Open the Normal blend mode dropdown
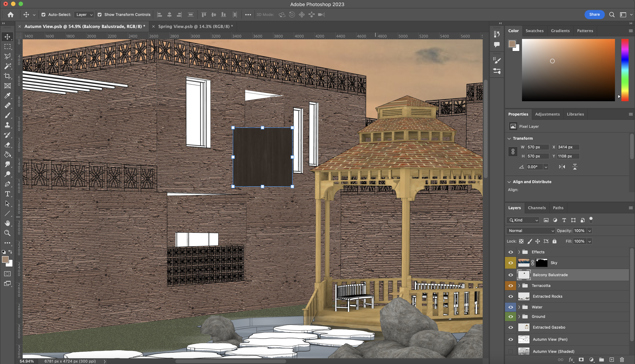 pos(531,231)
